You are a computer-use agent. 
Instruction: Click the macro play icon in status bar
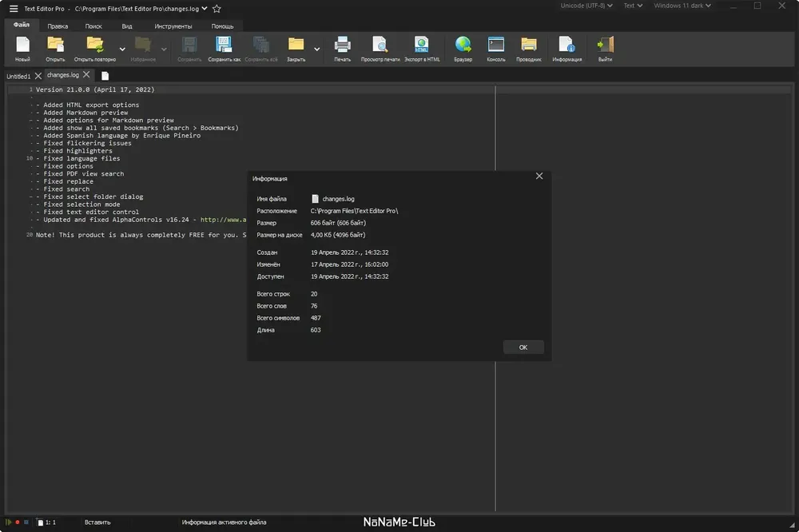pyautogui.click(x=8, y=522)
